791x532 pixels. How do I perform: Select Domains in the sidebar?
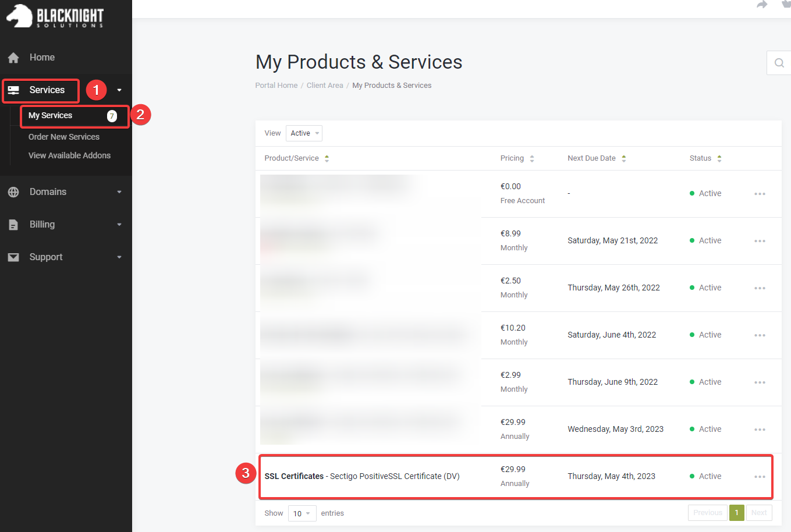(48, 192)
